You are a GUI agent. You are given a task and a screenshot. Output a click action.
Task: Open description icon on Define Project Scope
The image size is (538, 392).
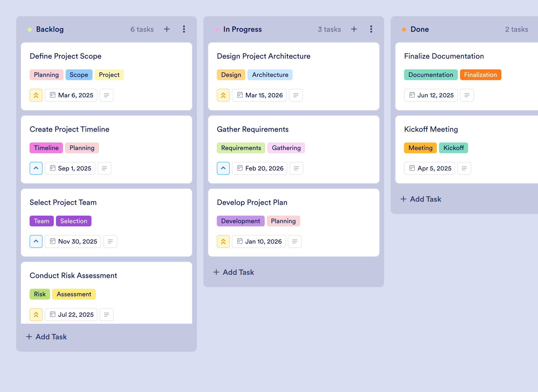tap(107, 95)
